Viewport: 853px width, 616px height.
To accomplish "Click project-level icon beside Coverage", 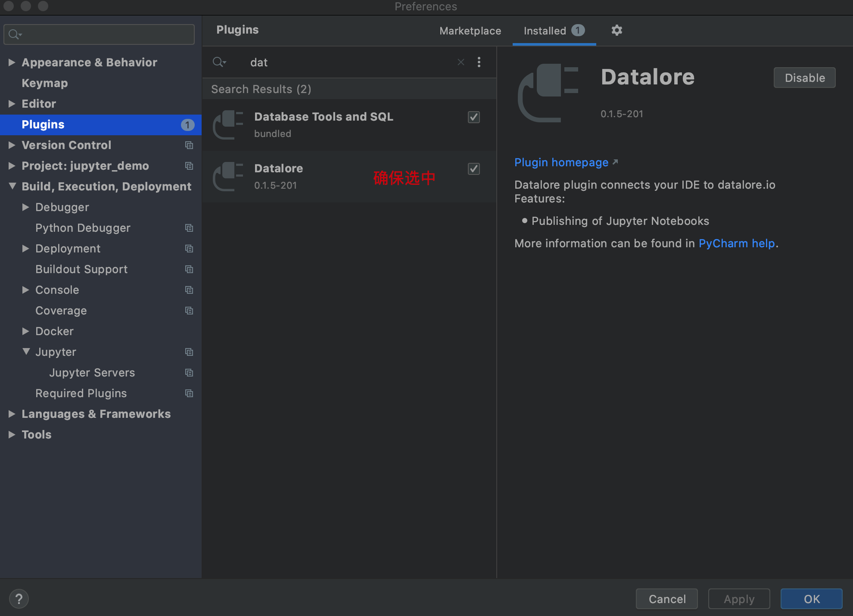I will [189, 311].
